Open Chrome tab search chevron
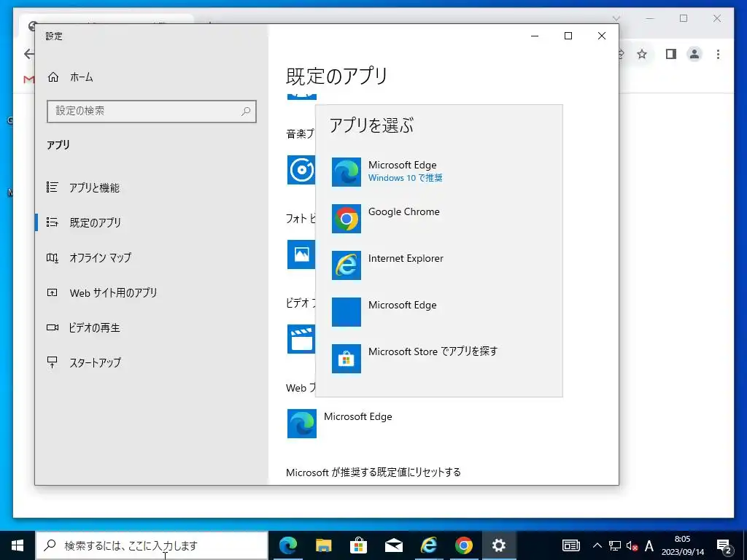 pos(616,18)
